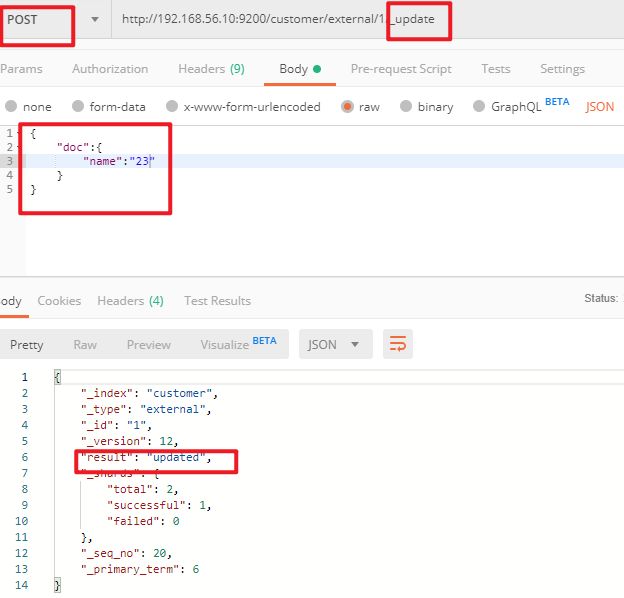This screenshot has width=624, height=598.
Task: Choose x-www-form-urlencoded body type
Action: (x=172, y=106)
